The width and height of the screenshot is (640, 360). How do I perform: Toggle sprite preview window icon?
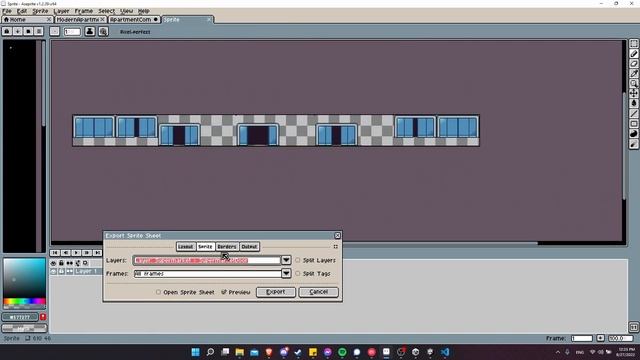(633, 327)
